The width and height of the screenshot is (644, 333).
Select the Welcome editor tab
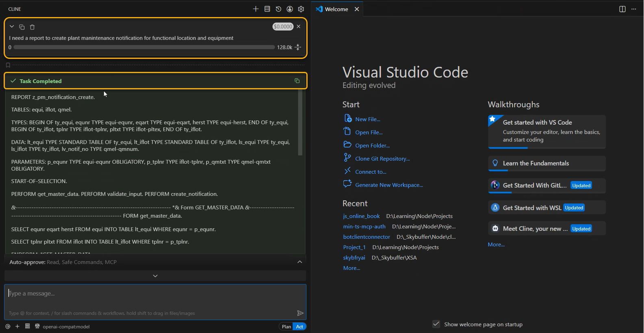336,9
